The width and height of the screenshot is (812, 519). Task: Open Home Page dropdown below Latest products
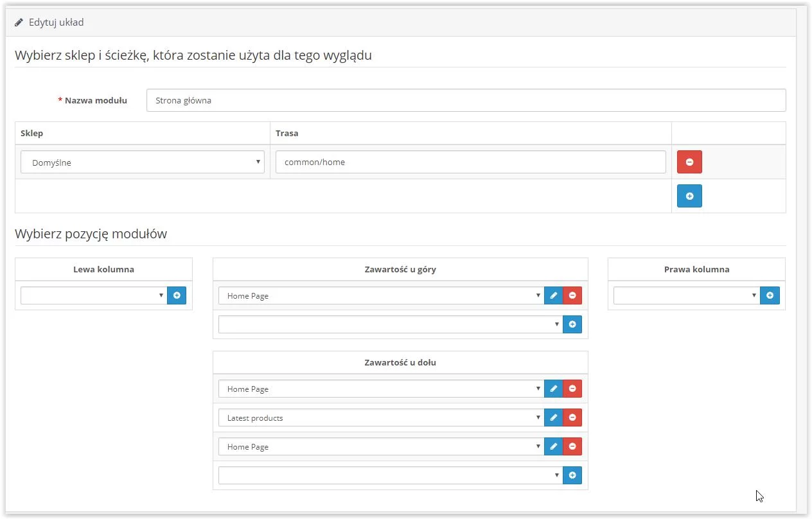click(381, 446)
